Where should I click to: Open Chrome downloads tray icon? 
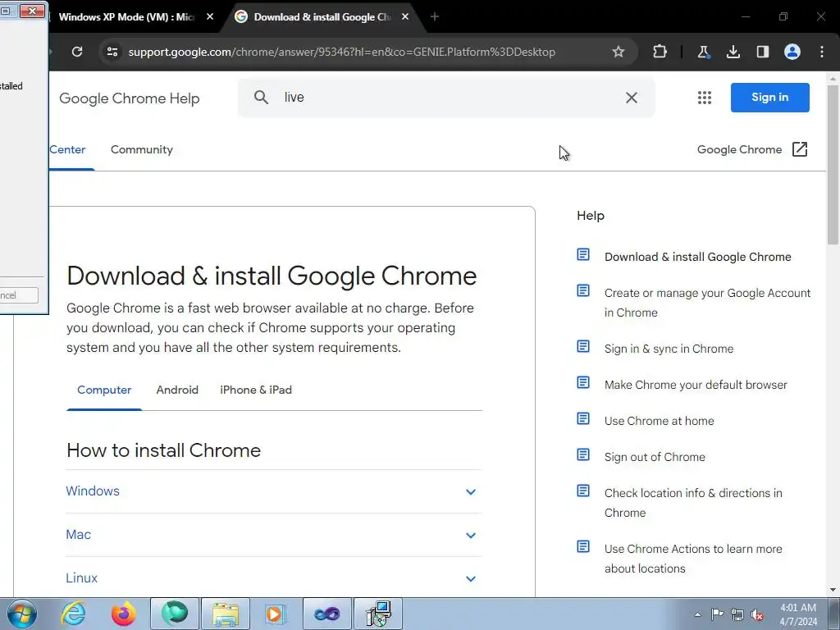coord(733,52)
